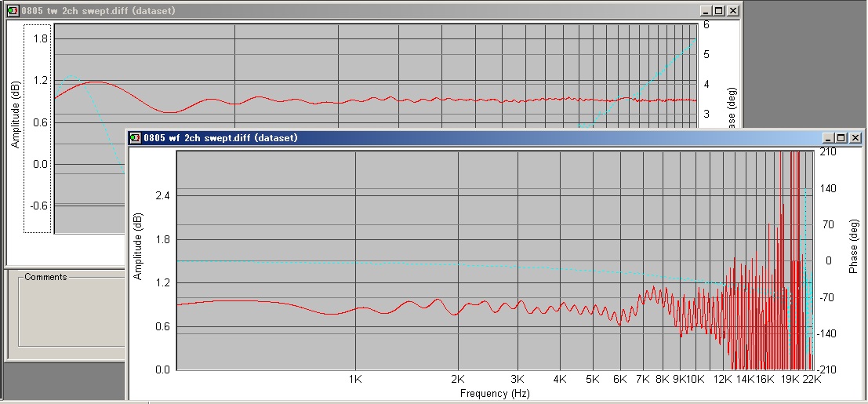Click the 2.4 amplitude value in wf window
The height and width of the screenshot is (404, 868).
coord(163,195)
